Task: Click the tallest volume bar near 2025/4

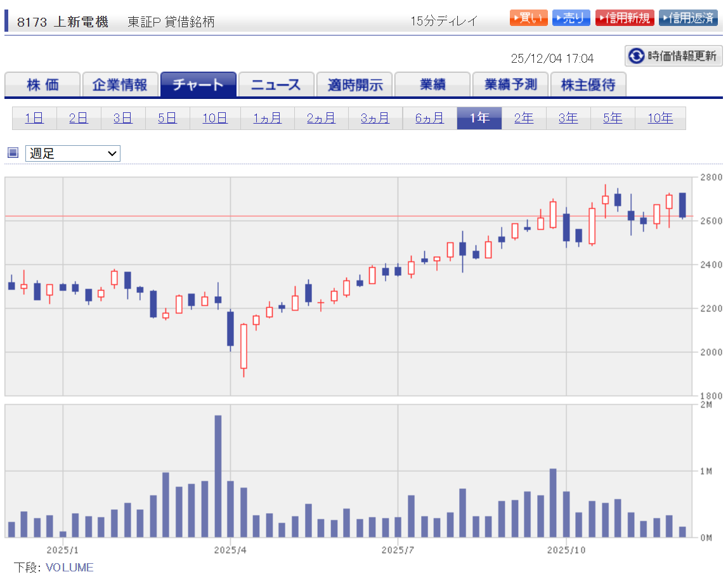Action: point(218,476)
